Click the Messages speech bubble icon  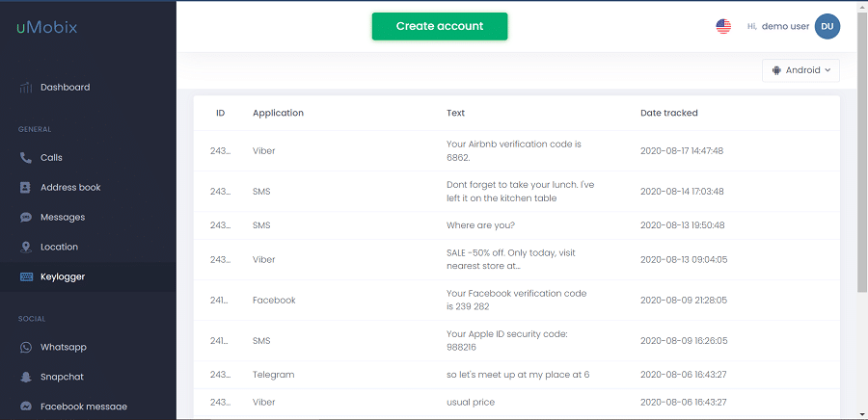[26, 217]
